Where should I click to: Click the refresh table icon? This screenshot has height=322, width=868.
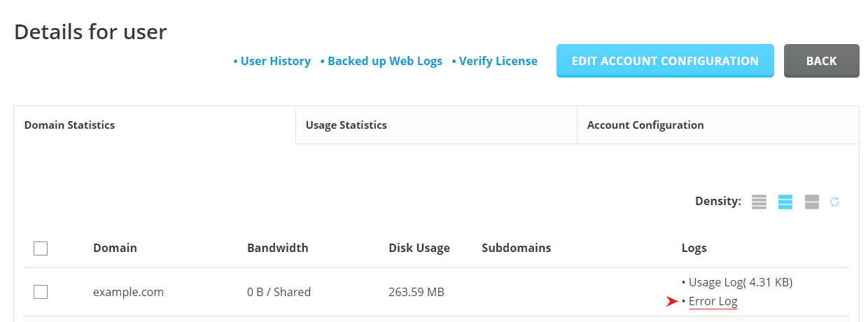tap(834, 202)
